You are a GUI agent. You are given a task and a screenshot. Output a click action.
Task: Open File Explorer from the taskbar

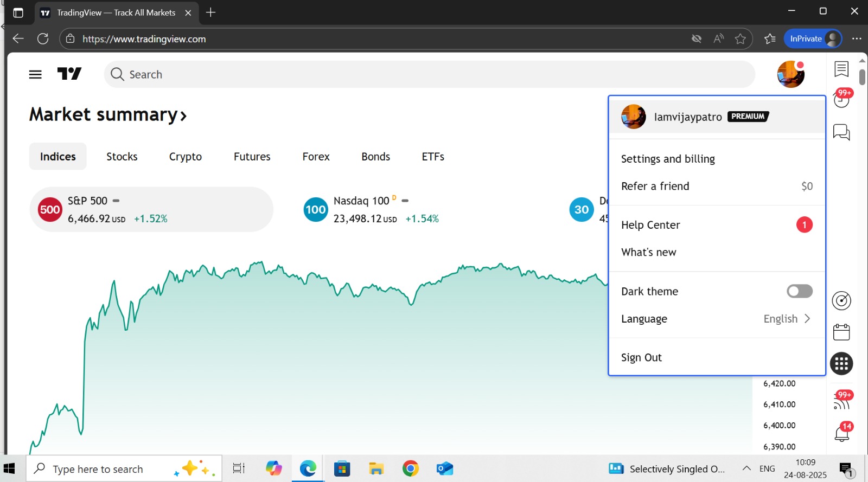click(x=376, y=468)
